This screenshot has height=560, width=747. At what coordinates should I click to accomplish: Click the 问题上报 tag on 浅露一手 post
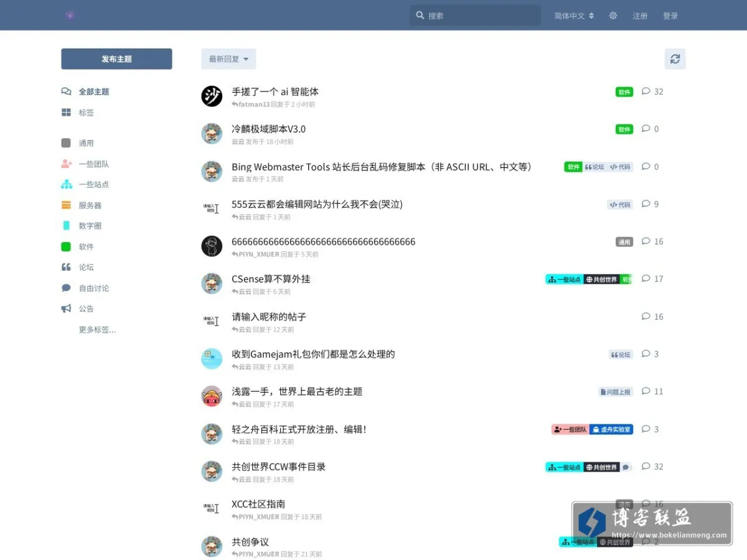click(x=616, y=392)
